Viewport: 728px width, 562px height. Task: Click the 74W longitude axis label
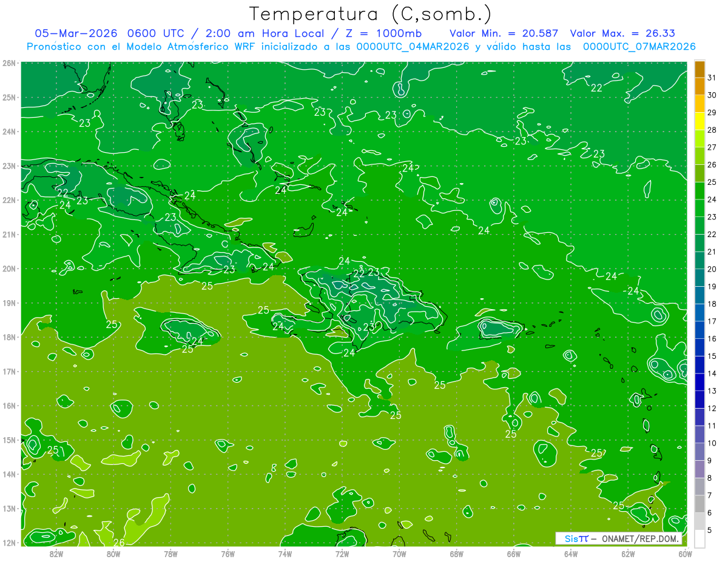pyautogui.click(x=285, y=554)
